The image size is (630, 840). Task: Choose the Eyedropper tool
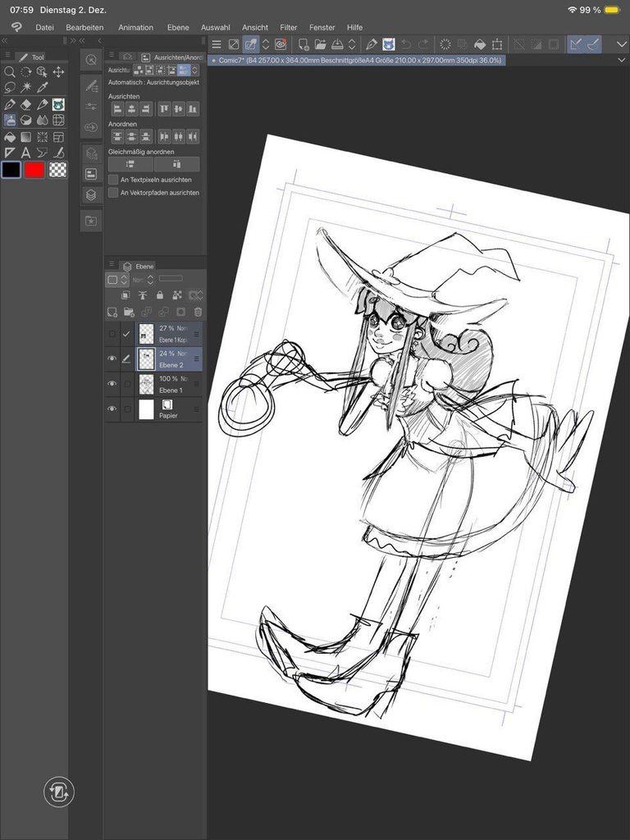pos(43,88)
